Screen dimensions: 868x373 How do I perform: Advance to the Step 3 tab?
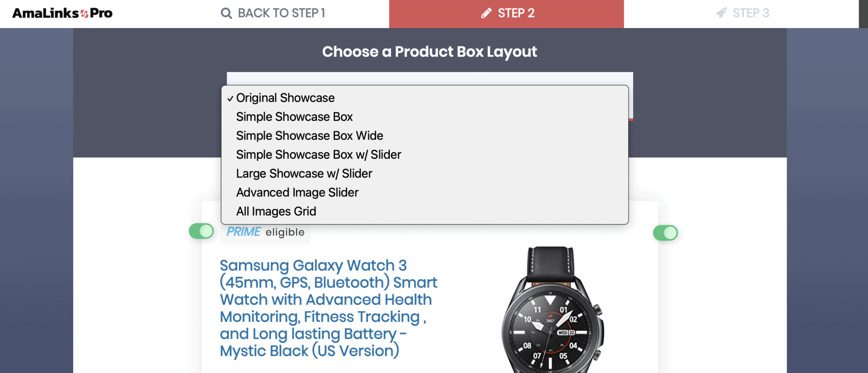click(743, 14)
